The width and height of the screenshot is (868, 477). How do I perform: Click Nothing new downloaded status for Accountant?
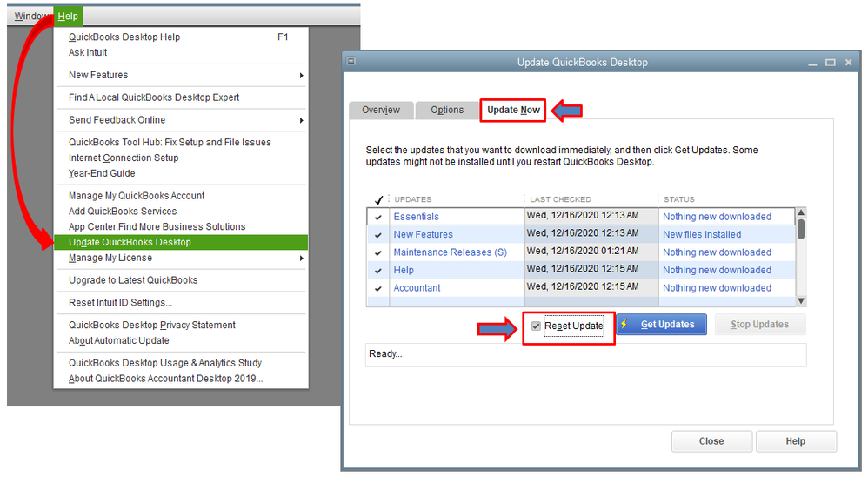pyautogui.click(x=717, y=287)
